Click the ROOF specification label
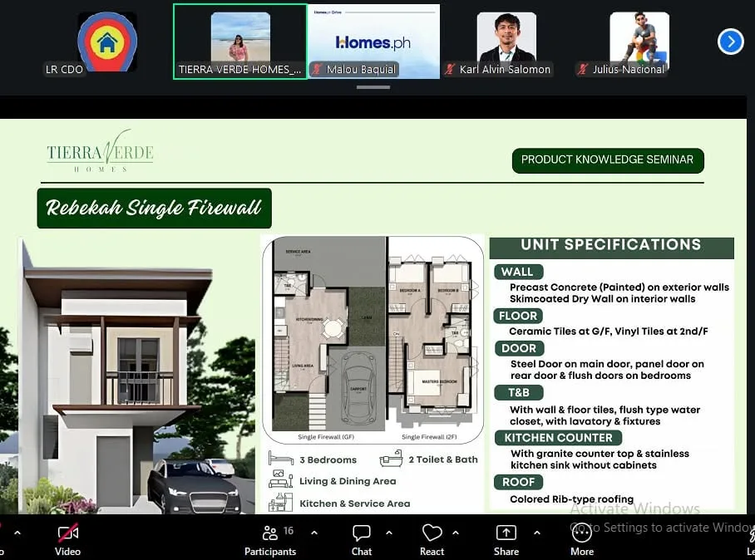Image resolution: width=755 pixels, height=560 pixels. point(518,482)
